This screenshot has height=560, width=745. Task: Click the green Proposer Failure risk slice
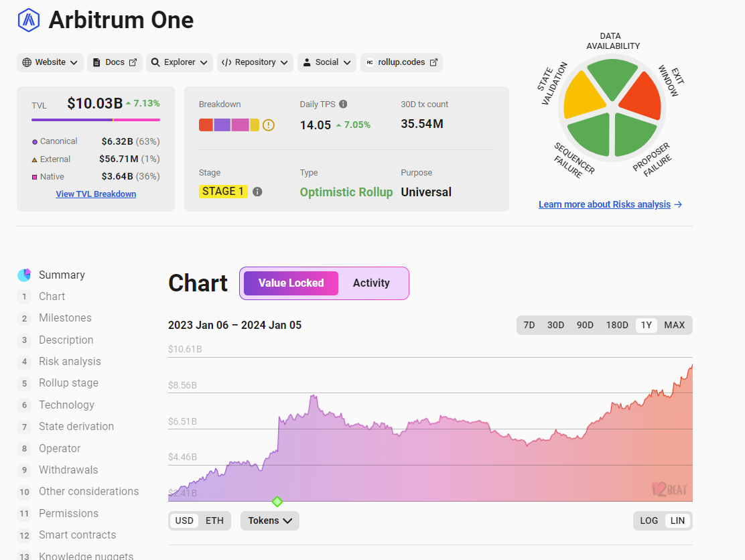coord(632,136)
